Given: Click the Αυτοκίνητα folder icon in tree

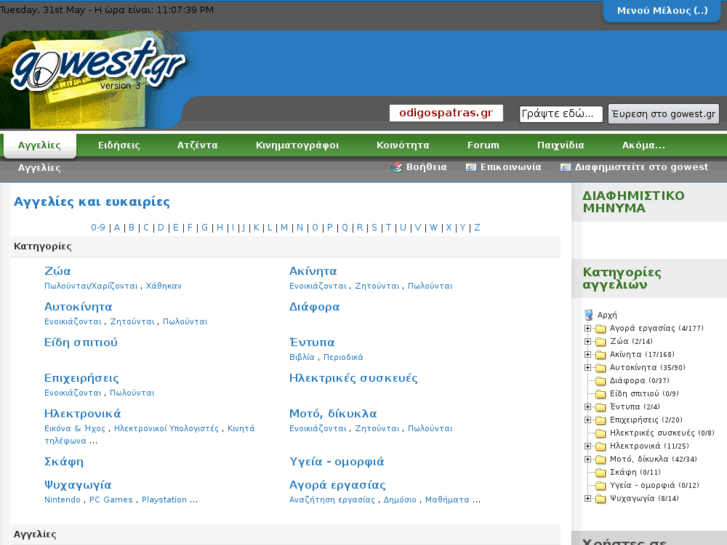Looking at the screenshot, I should coord(600,368).
